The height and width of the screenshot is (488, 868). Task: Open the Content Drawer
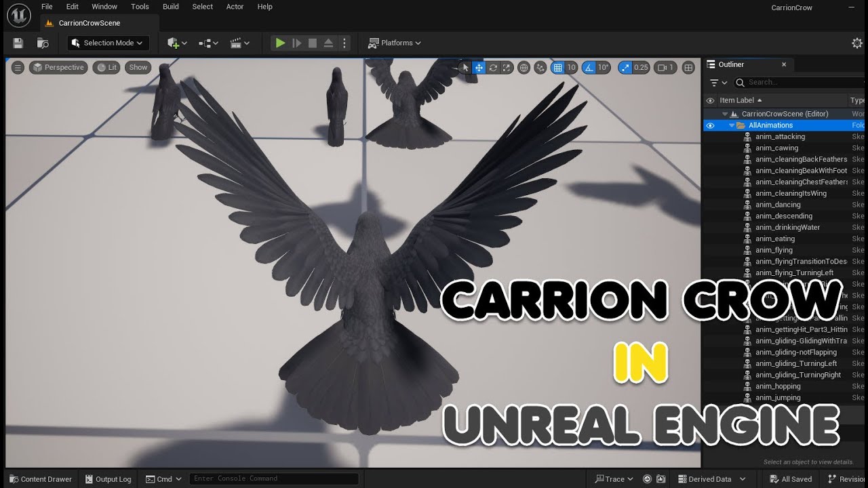(40, 479)
